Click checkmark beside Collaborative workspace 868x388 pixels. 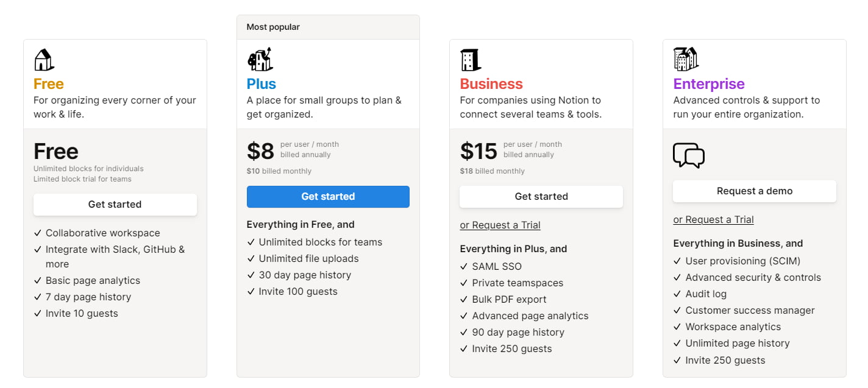pos(38,233)
